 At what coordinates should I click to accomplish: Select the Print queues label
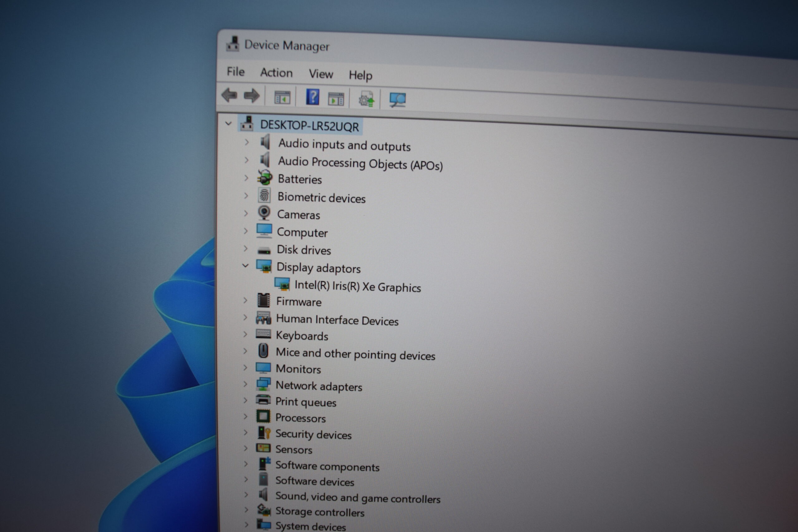pyautogui.click(x=306, y=402)
